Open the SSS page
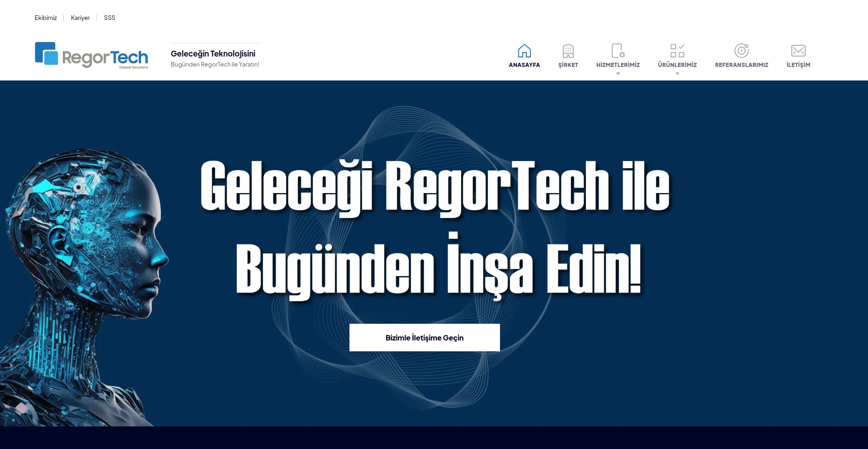The height and width of the screenshot is (449, 868). tap(109, 18)
